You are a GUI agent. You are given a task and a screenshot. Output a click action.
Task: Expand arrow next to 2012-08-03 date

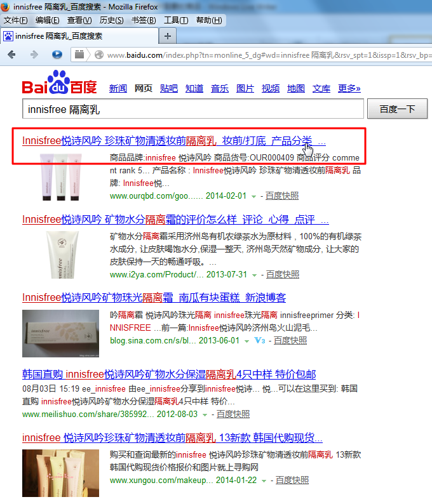[205, 415]
